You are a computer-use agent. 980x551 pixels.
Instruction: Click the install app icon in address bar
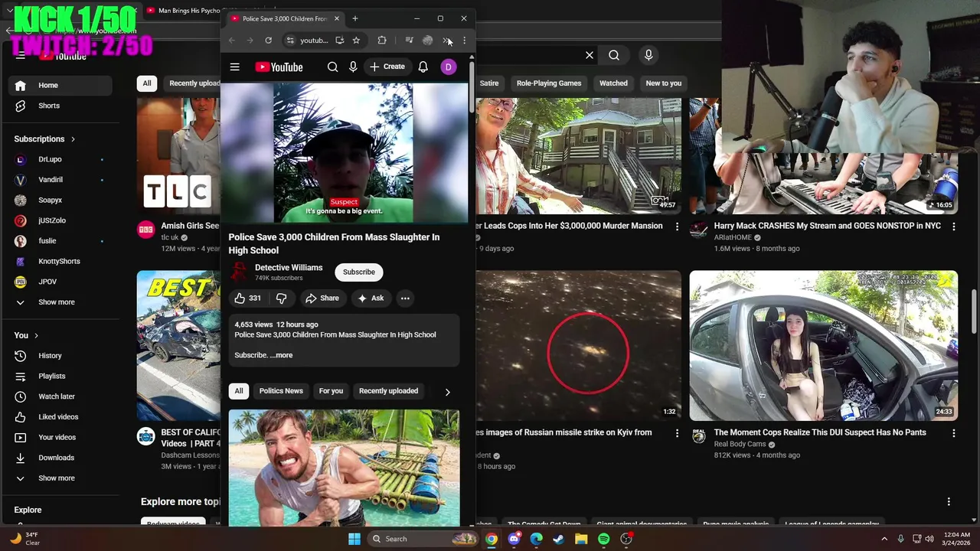(339, 41)
